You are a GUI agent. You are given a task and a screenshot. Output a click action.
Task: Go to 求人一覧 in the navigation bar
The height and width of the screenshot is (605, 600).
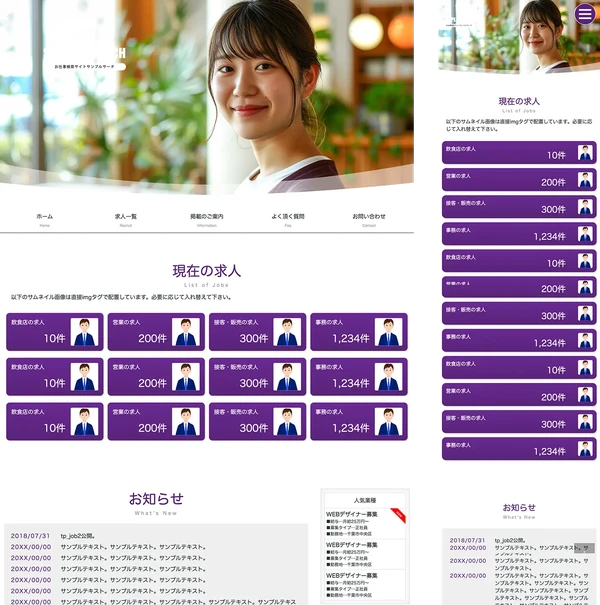pyautogui.click(x=126, y=220)
